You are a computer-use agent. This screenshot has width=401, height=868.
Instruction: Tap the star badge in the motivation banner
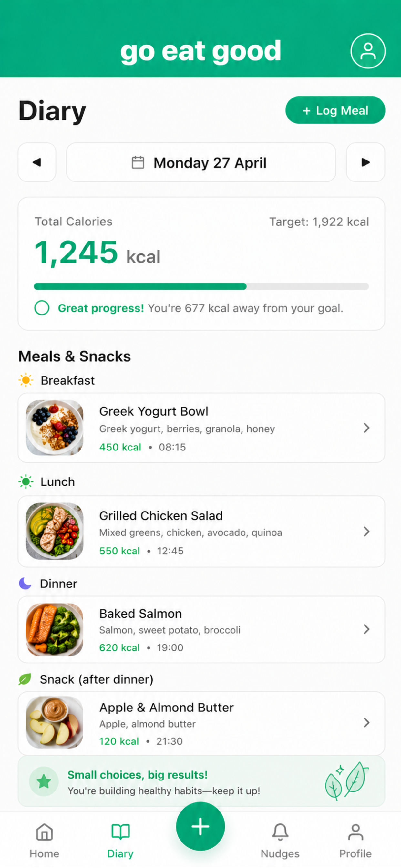pos(44,781)
